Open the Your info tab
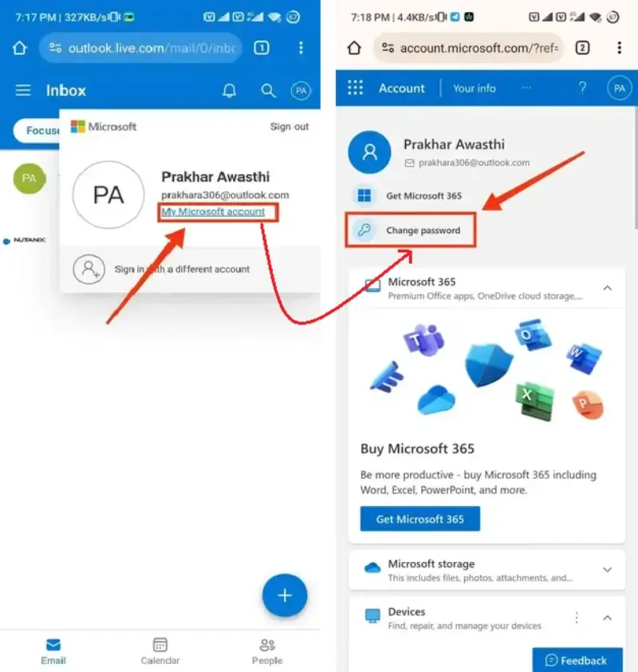Viewport: 638px width, 672px height. click(475, 89)
